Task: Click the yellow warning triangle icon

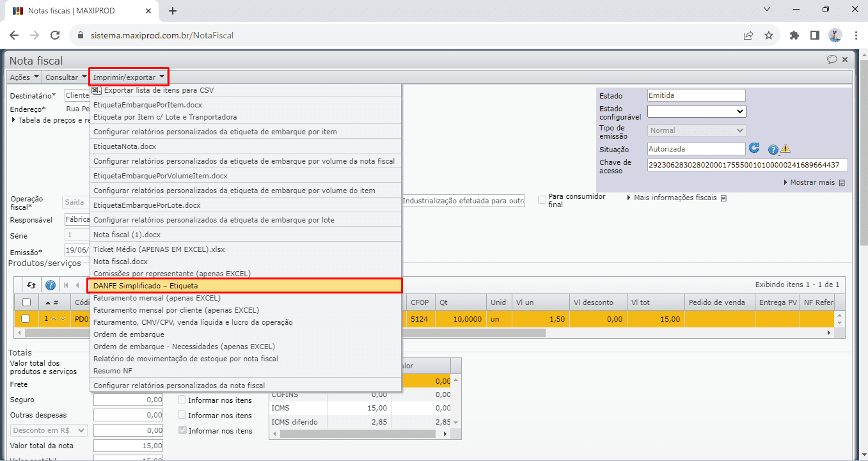Action: (x=785, y=149)
